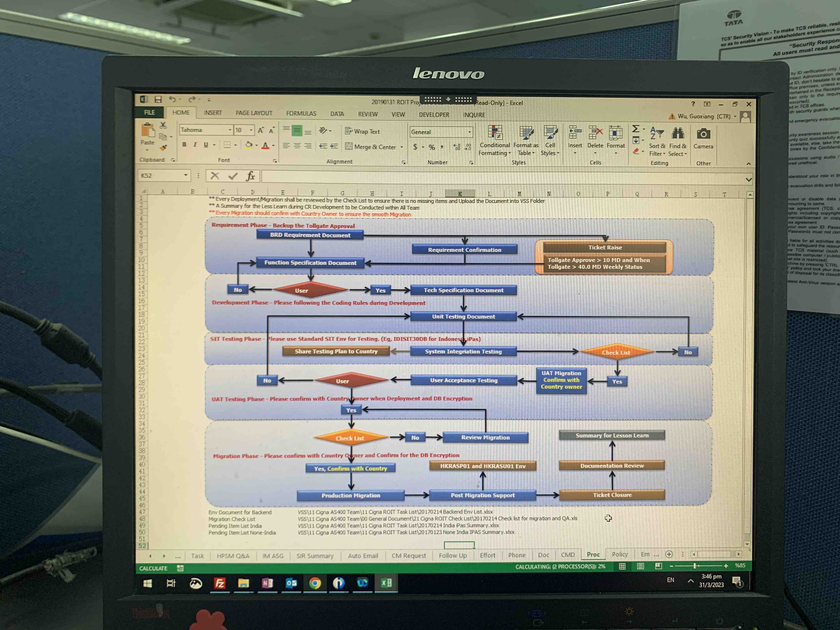Click Merge & Center button
The image size is (840, 630).
pos(371,147)
